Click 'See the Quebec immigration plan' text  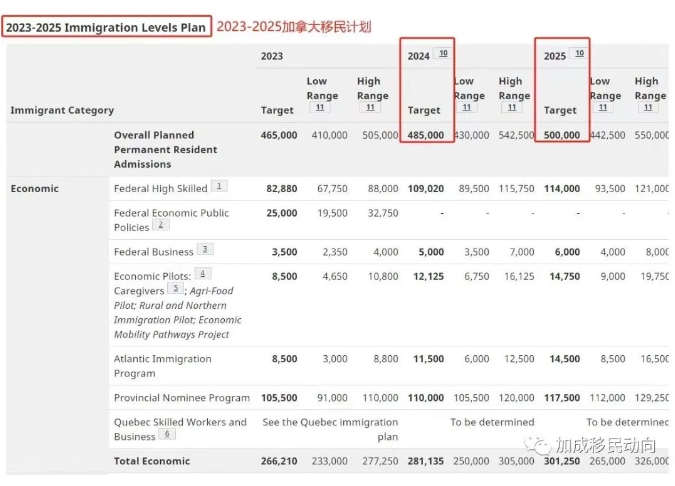330,429
